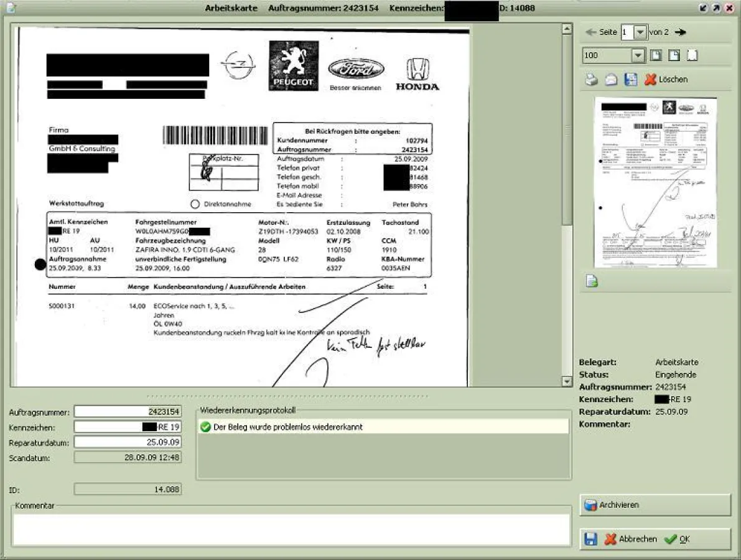Image resolution: width=741 pixels, height=560 pixels.
Task: Email the document via envelope icon
Action: 612,80
